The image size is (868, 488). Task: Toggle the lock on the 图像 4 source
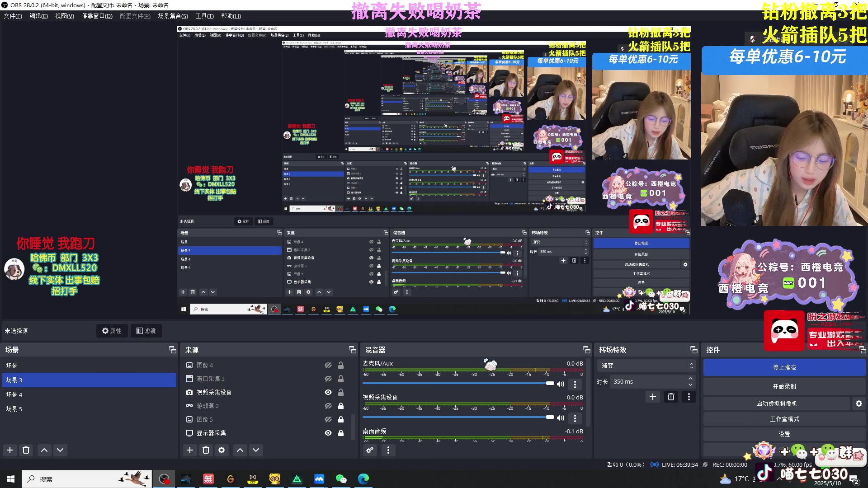coord(341,365)
